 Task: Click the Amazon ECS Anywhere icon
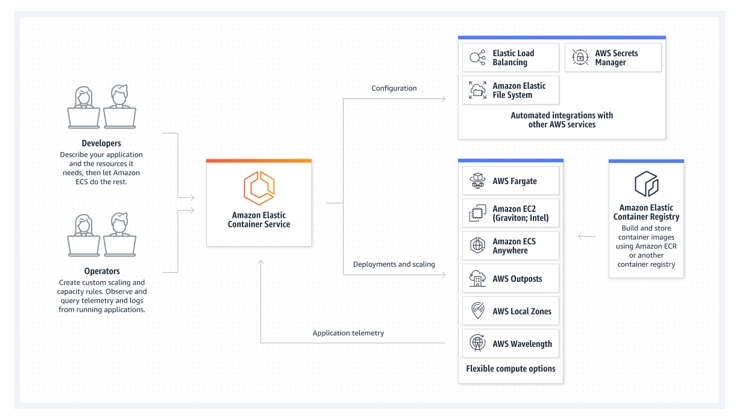pos(477,246)
